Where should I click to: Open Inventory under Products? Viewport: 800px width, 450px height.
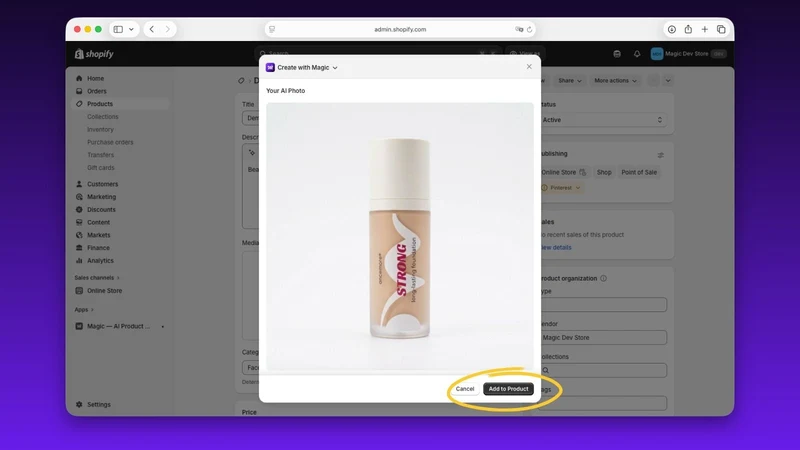pos(101,130)
